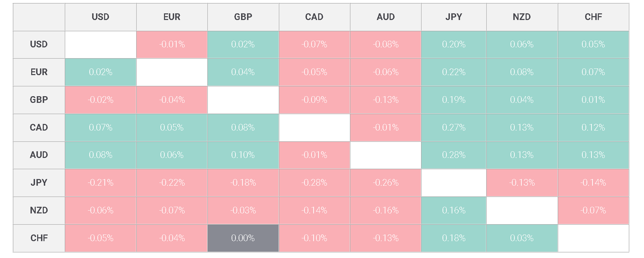Click the CAD/JPY 0.27% cell
The width and height of the screenshot is (644, 258).
tap(454, 127)
